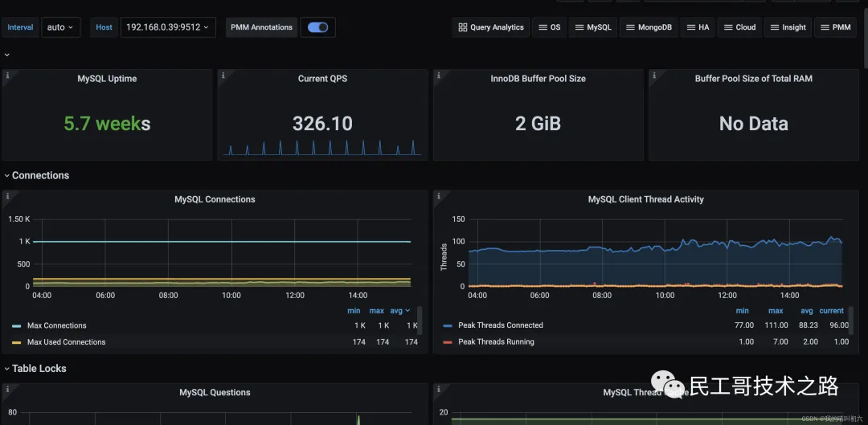Open InnoDB Buffer Pool Size panel title
This screenshot has height=425, width=868.
[x=538, y=79]
